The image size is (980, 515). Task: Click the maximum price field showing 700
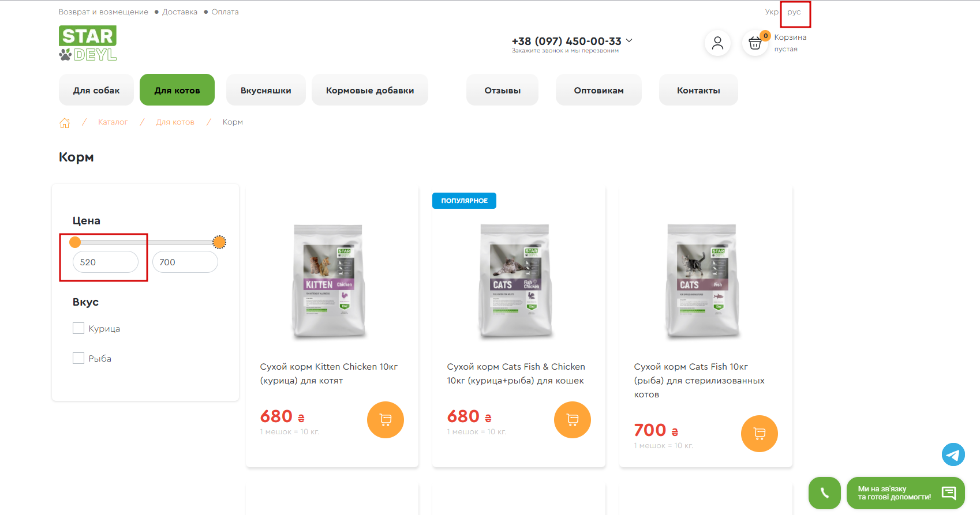(185, 262)
